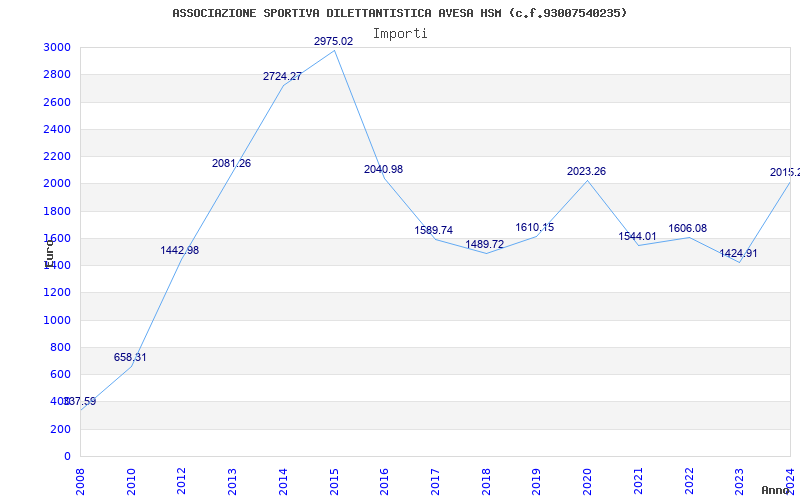
Task: Click the 2000 y-axis tick label
Action: [x=57, y=184]
